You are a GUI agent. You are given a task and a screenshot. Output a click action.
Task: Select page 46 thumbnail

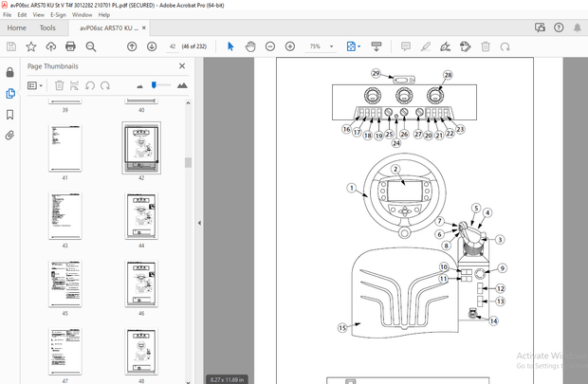[141, 283]
